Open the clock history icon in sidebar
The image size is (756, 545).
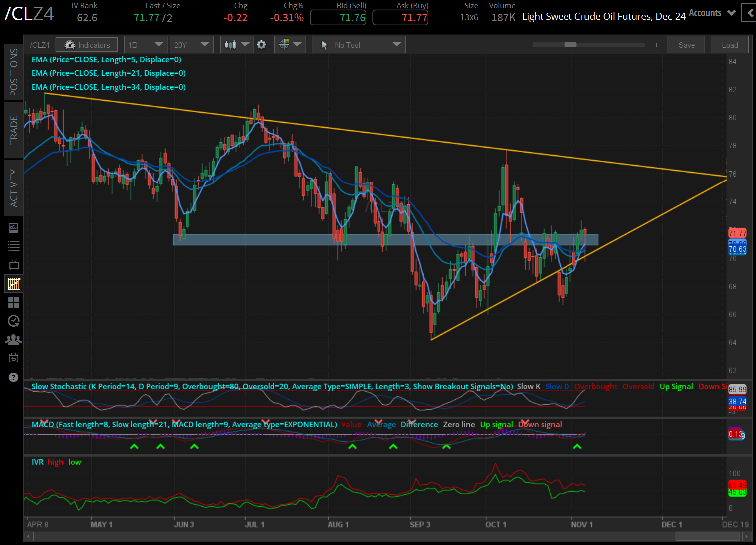(x=14, y=321)
